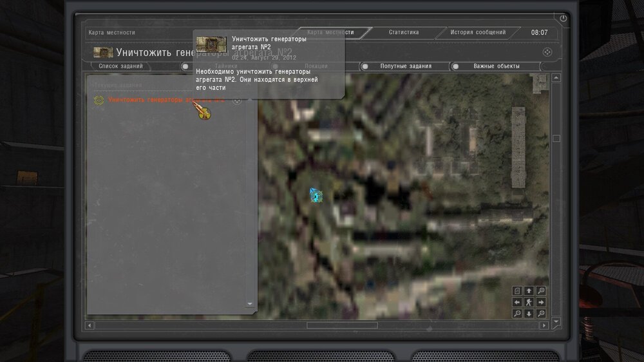Zoom in the map with plus magnifier
The image size is (644, 362).
click(540, 314)
